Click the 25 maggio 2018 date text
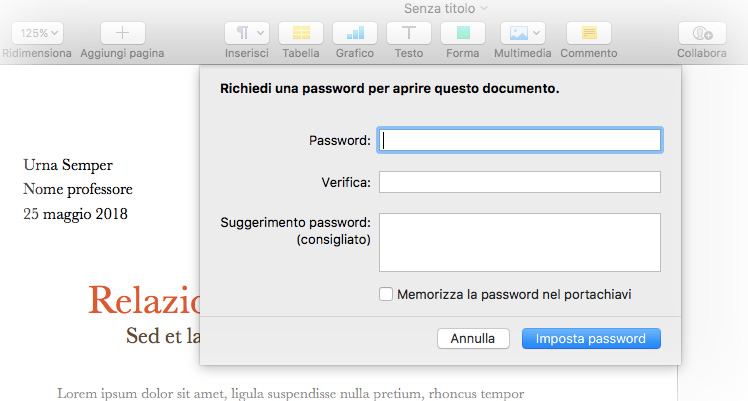The width and height of the screenshot is (748, 401). point(75,213)
